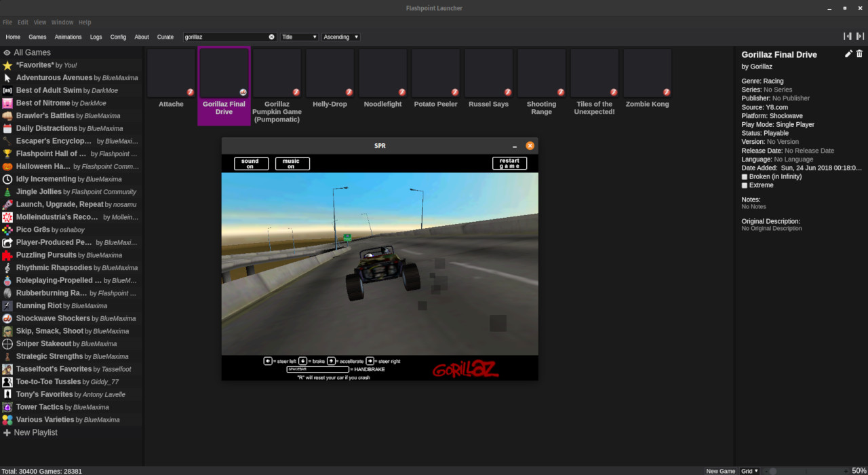This screenshot has width=868, height=475.
Task: Select the Russel Says game thumbnail
Action: click(x=488, y=73)
